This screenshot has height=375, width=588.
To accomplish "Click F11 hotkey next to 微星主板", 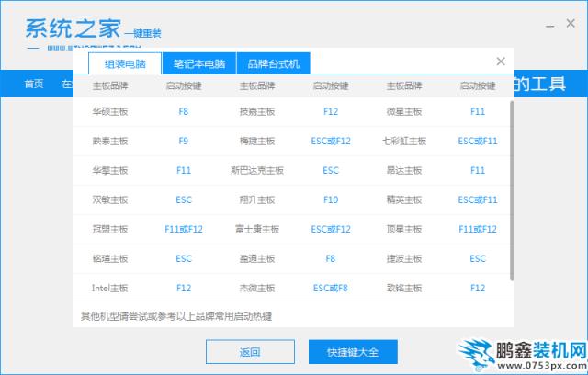I will coord(478,111).
